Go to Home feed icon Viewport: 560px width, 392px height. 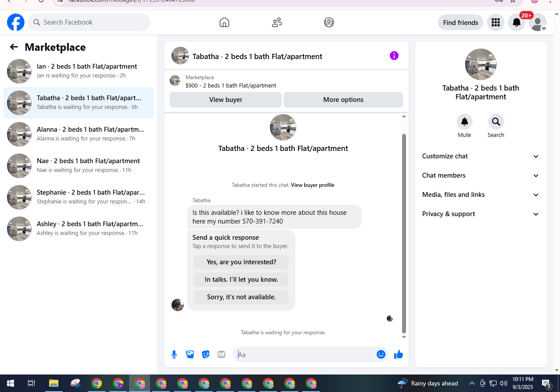(x=224, y=22)
